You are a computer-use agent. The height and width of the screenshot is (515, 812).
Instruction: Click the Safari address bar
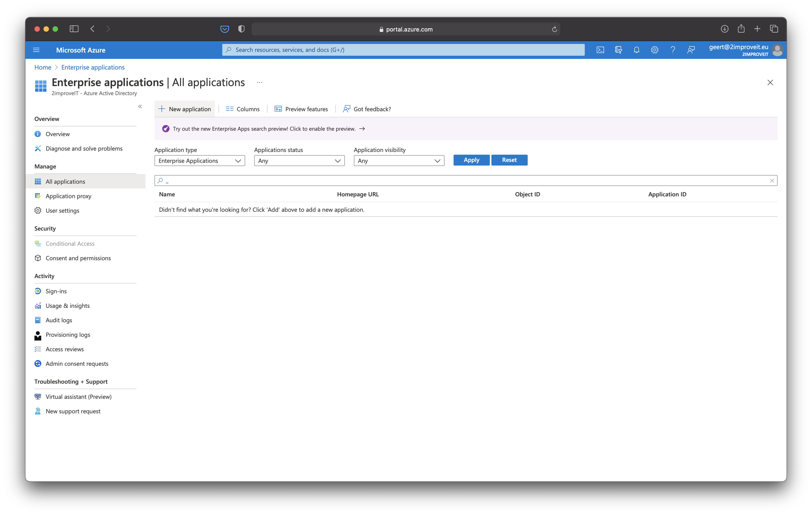(x=406, y=29)
